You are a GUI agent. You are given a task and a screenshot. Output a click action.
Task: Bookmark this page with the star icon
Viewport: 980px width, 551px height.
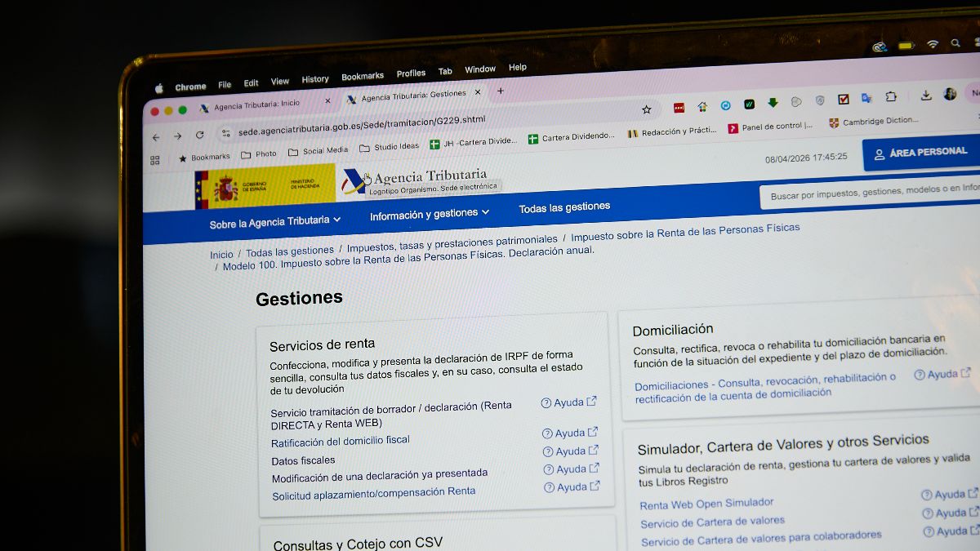click(x=647, y=109)
